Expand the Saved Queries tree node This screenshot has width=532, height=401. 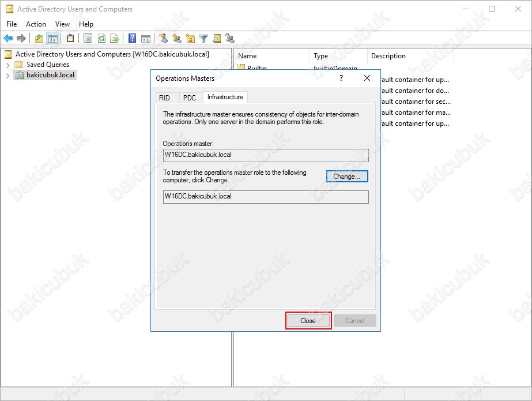click(x=8, y=65)
